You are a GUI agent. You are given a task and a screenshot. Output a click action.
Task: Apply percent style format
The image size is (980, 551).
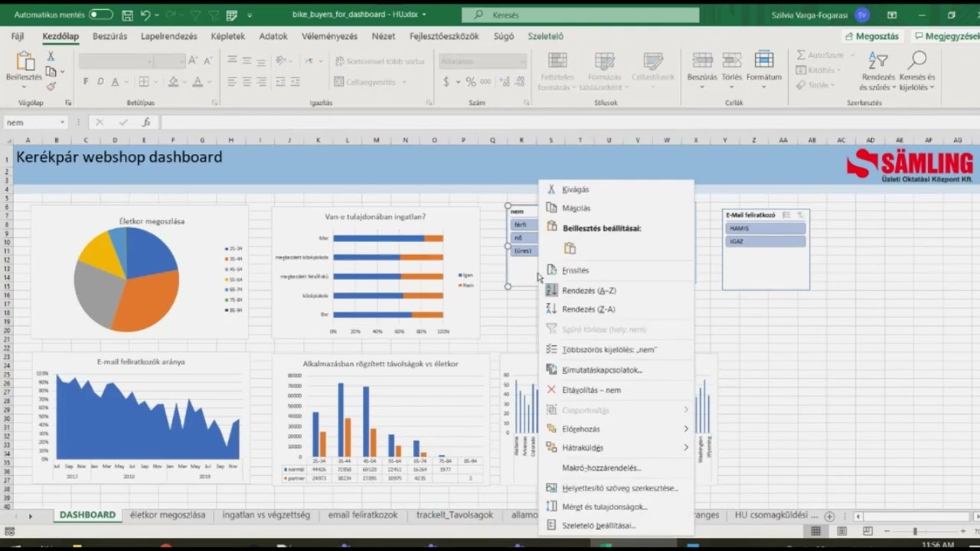(x=470, y=82)
